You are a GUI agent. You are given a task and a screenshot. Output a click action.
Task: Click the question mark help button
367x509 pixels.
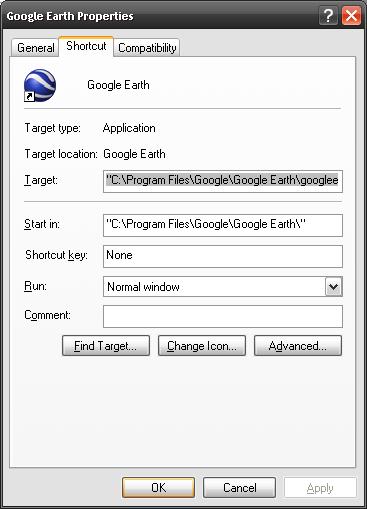tap(328, 16)
